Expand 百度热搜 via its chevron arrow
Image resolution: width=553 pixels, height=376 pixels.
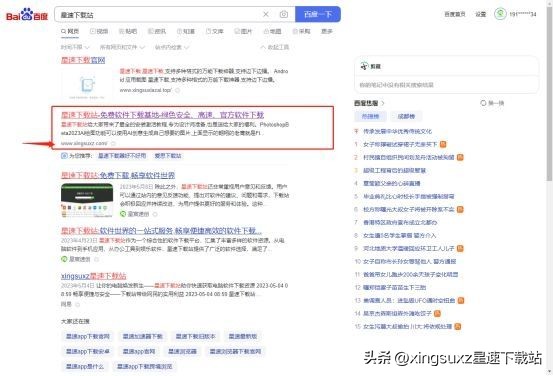[x=383, y=103]
